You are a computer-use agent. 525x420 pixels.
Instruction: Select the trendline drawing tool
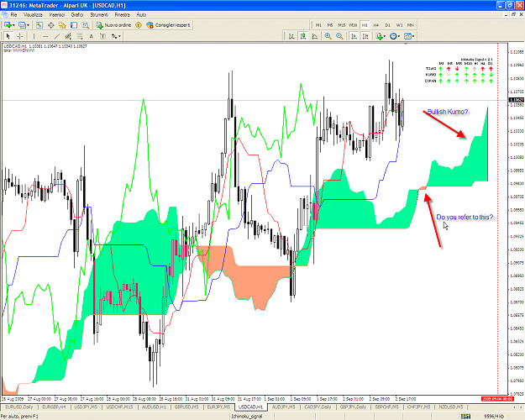[x=57, y=36]
